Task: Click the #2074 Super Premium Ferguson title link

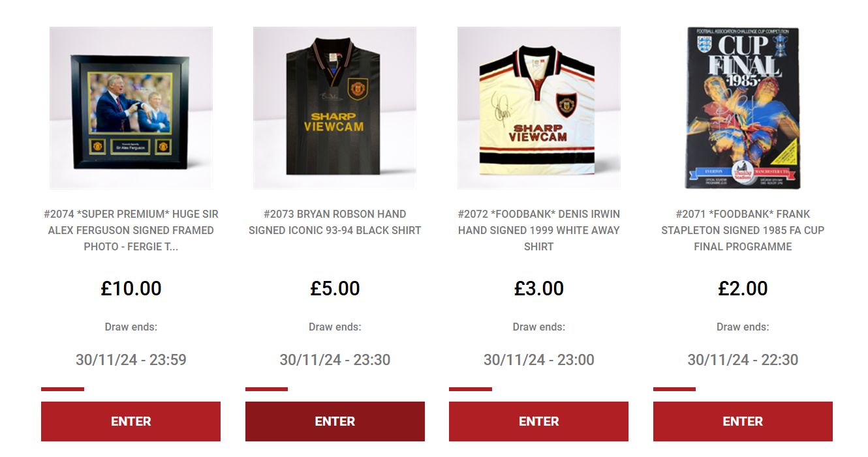Action: 131,230
